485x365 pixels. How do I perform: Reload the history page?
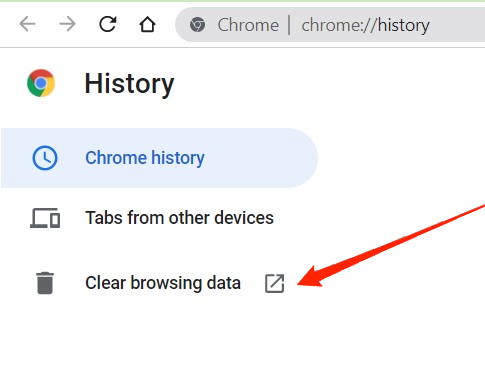click(x=108, y=24)
